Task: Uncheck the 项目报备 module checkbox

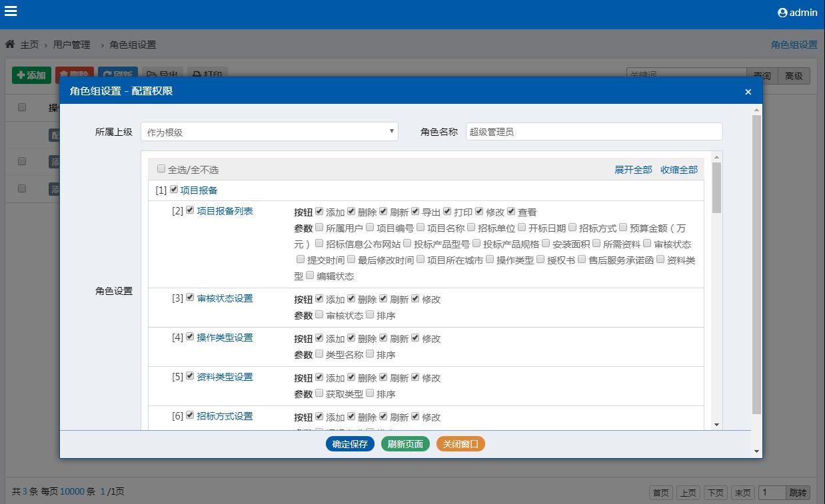Action: point(174,190)
